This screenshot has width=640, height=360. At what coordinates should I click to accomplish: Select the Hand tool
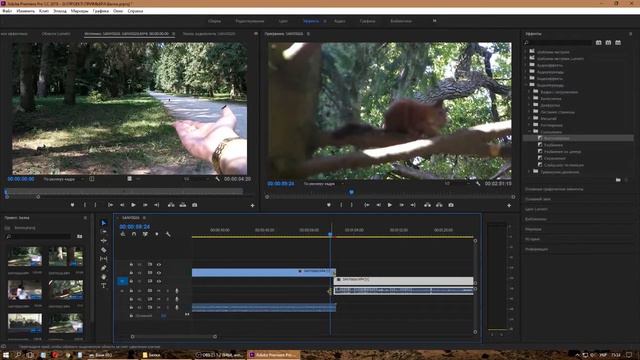[x=104, y=277]
